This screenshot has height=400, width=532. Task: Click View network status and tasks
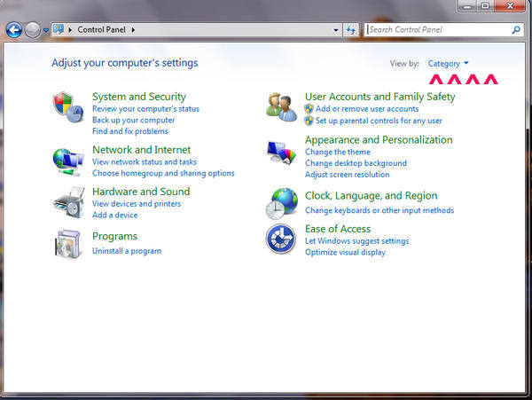pos(145,161)
